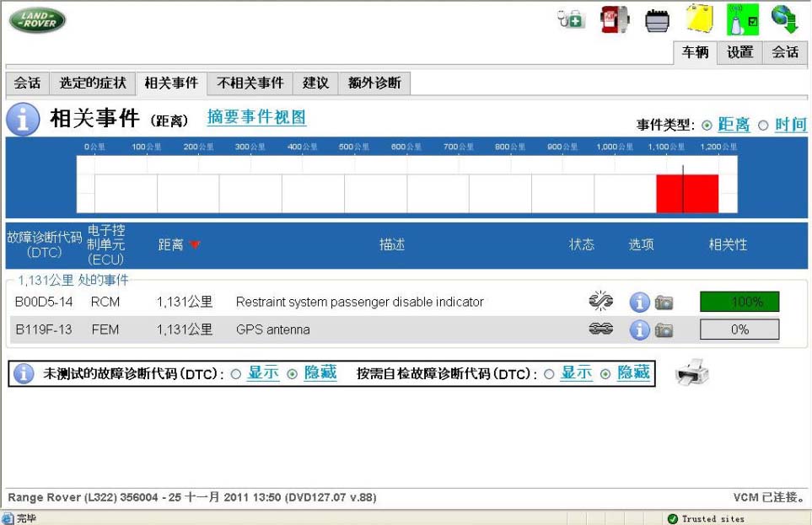Click the RCM ECU cell
Image resolution: width=812 pixels, height=525 pixels.
click(x=105, y=302)
